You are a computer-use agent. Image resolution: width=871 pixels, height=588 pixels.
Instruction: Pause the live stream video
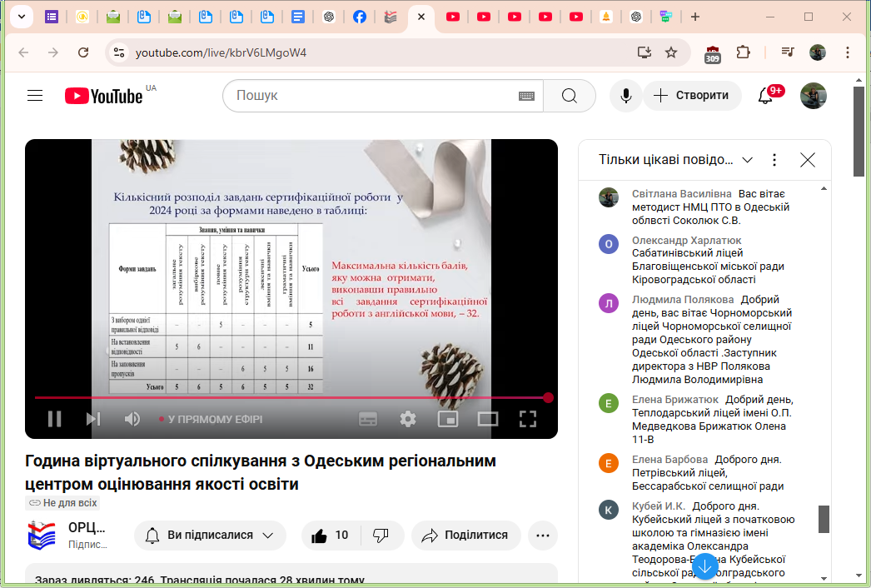tap(54, 419)
